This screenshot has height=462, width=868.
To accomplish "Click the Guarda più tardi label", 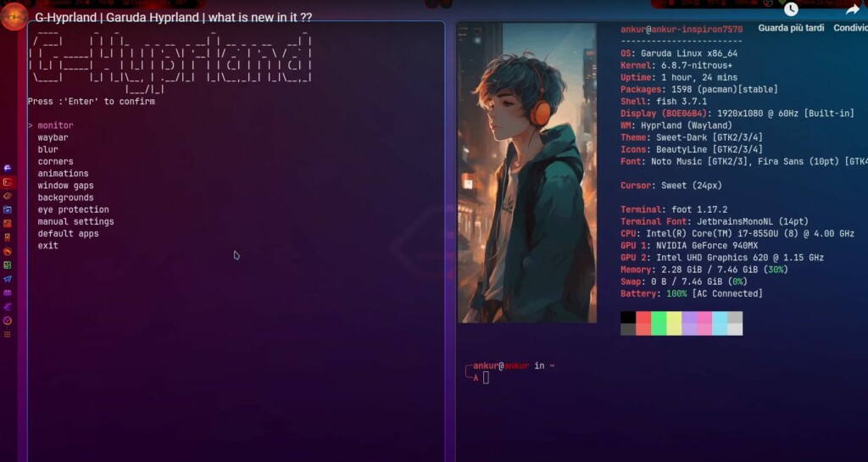I will [791, 28].
